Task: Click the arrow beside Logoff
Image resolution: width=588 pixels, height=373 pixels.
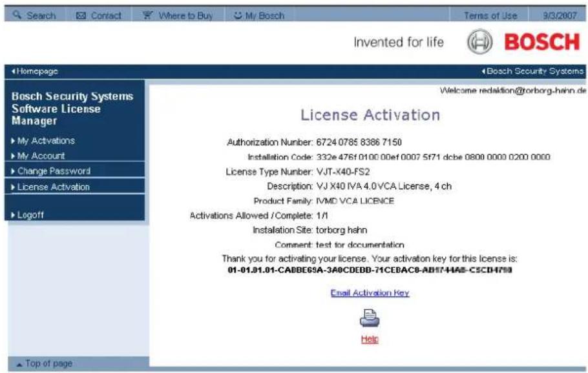Action: coord(13,215)
